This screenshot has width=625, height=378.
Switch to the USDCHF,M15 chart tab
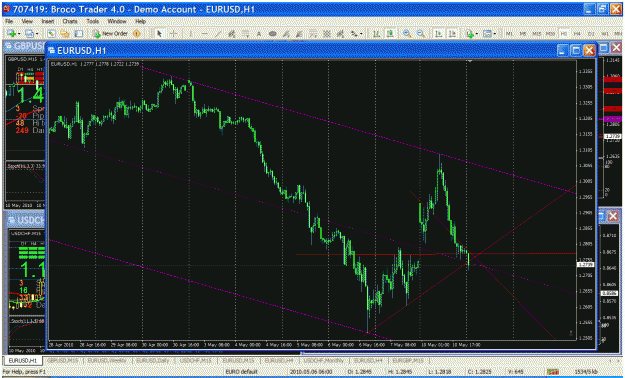(x=195, y=360)
